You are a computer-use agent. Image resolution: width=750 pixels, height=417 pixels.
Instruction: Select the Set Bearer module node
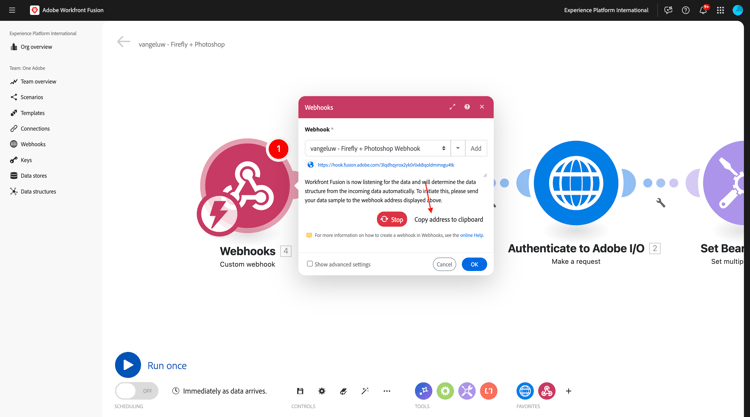coord(723,183)
